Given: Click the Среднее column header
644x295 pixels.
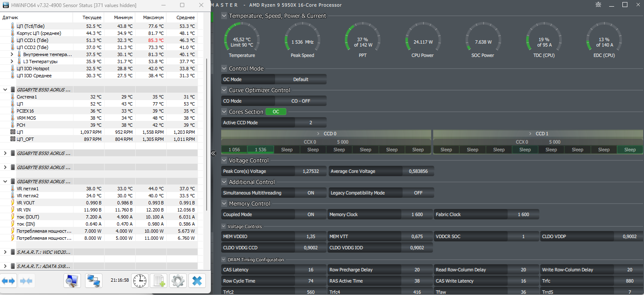Looking at the screenshot, I should click(182, 17).
